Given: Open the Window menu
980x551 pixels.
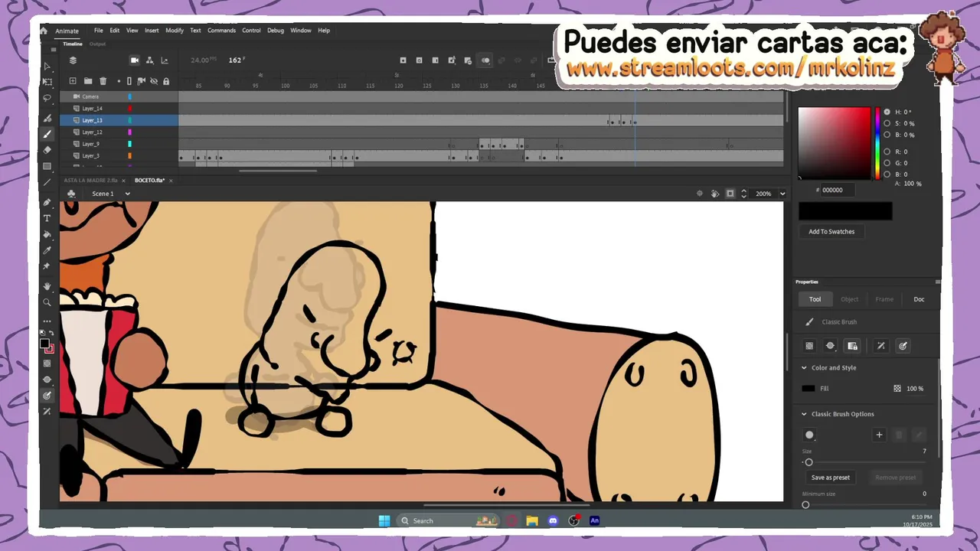Looking at the screenshot, I should pyautogui.click(x=301, y=31).
